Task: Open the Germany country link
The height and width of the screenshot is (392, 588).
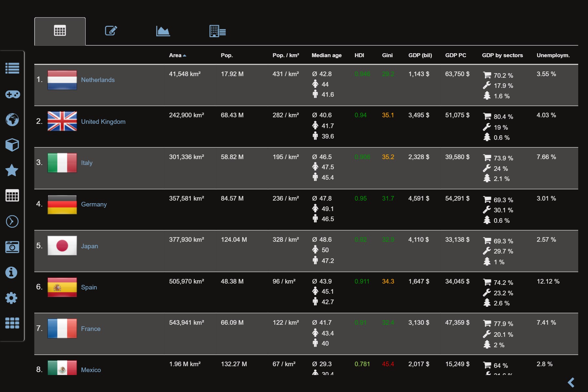Action: (x=94, y=204)
